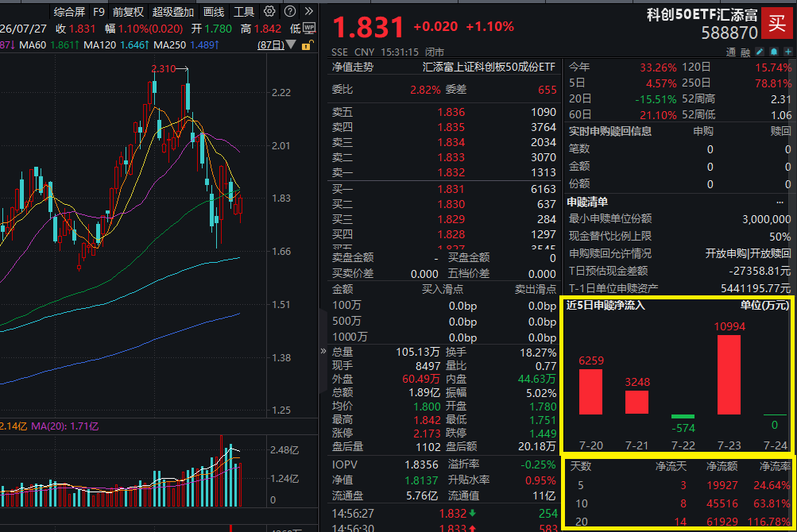797x532 pixels.
Task: Click the WP monitor icon
Action: coord(309,28)
